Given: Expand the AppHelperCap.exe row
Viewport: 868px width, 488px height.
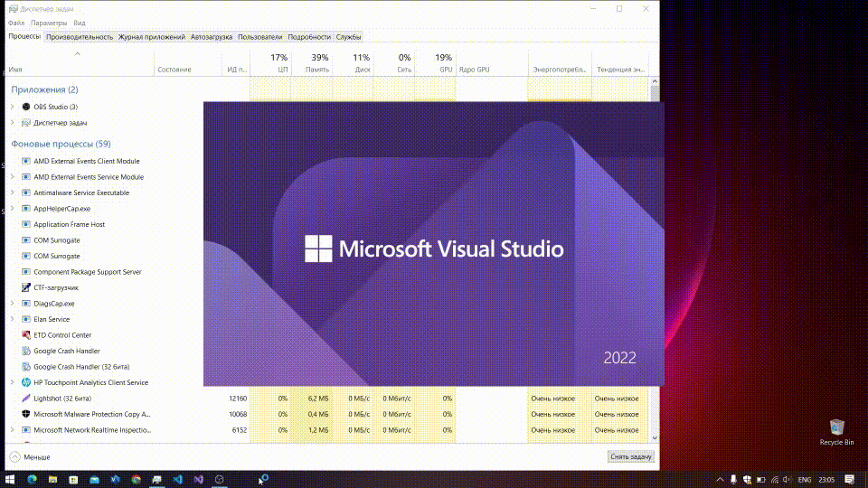Looking at the screenshot, I should pyautogui.click(x=12, y=209).
